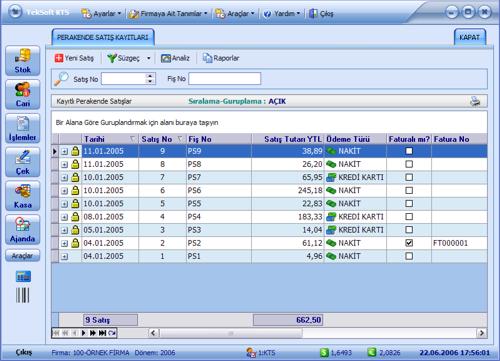Open the Cari module from sidebar
This screenshot has height=361, width=500.
[x=23, y=95]
